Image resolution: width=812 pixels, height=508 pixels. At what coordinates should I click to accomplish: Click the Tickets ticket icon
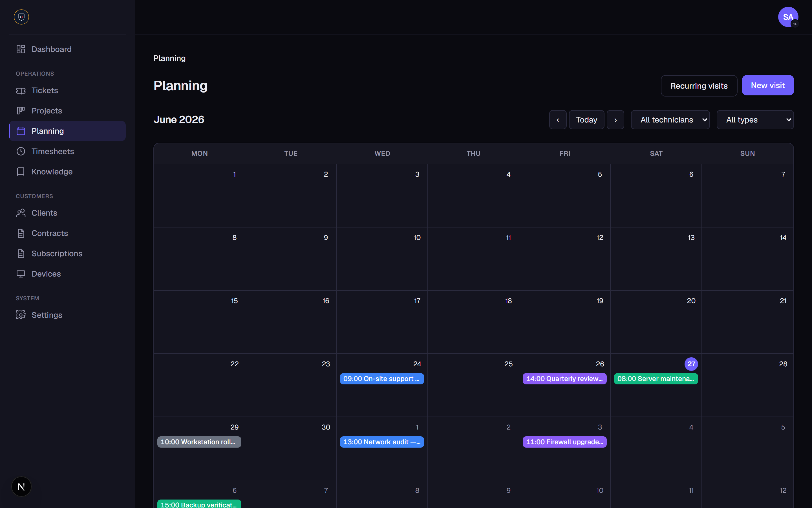[x=21, y=91]
